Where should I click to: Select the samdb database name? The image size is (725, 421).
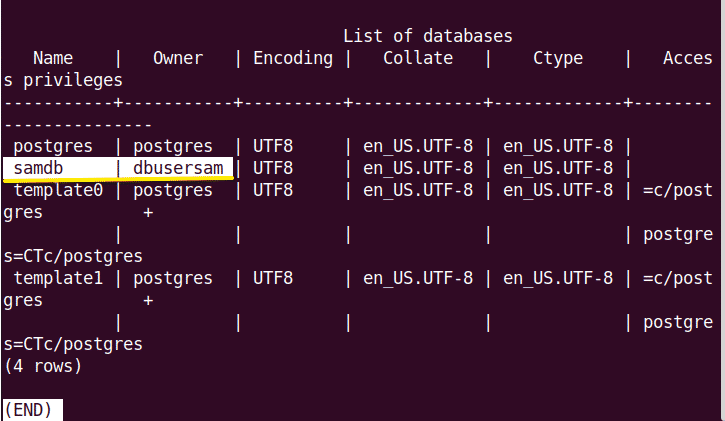(x=38, y=168)
